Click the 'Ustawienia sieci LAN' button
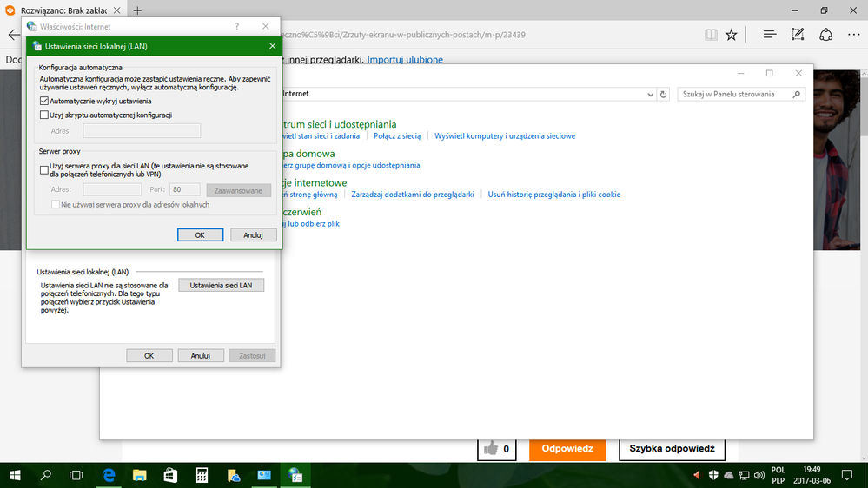The width and height of the screenshot is (868, 488). 221,286
